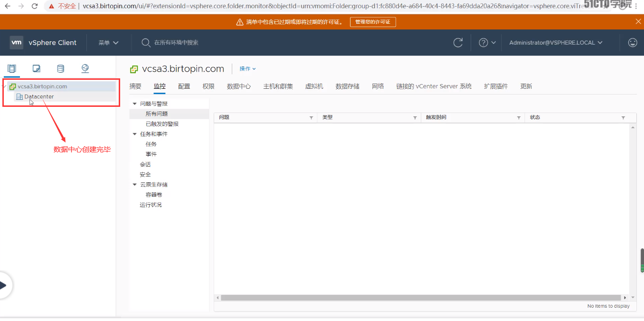The image size is (644, 321).
Task: Switch to the 网络 tab
Action: (x=378, y=86)
